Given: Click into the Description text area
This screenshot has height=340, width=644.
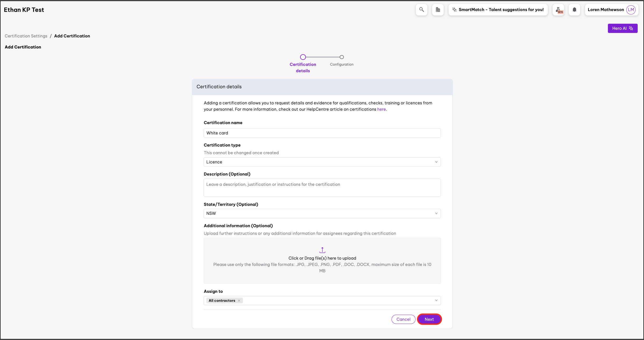Looking at the screenshot, I should pos(322,187).
